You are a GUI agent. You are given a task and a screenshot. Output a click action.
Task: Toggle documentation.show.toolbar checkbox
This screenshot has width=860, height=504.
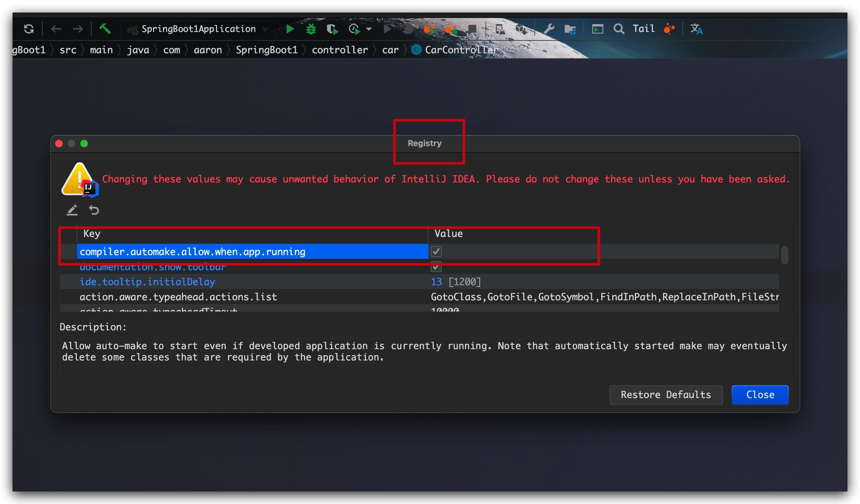[436, 267]
